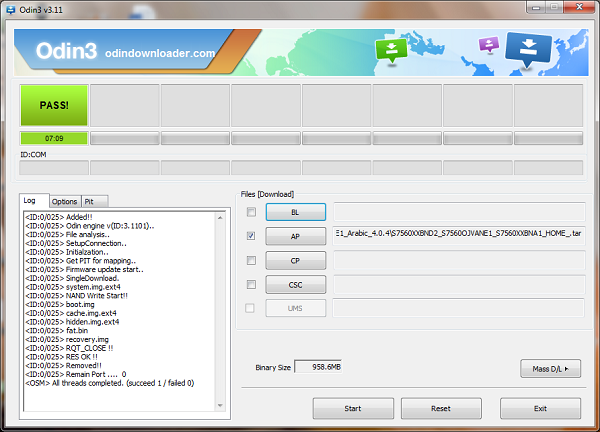Start the firmware flash
The height and width of the screenshot is (432, 600).
click(353, 408)
